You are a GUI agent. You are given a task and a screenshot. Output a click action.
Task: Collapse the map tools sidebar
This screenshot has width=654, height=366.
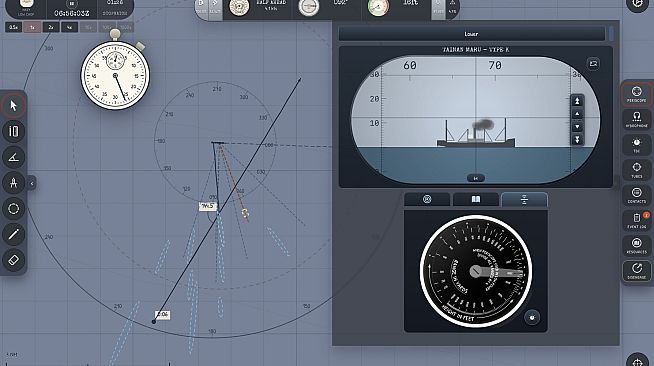coord(32,183)
